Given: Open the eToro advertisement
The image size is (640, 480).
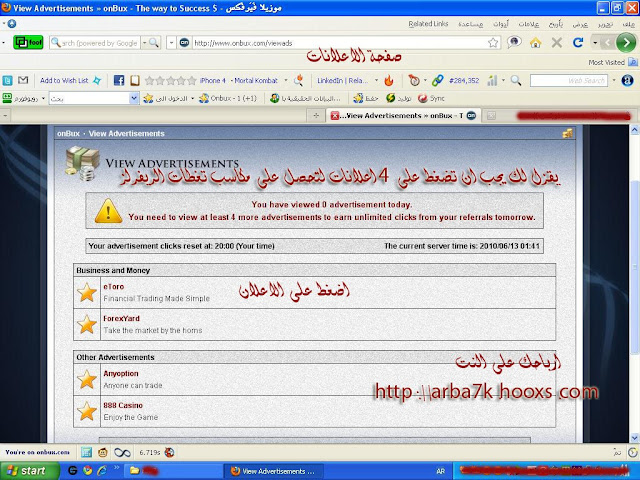Looking at the screenshot, I should [x=113, y=287].
